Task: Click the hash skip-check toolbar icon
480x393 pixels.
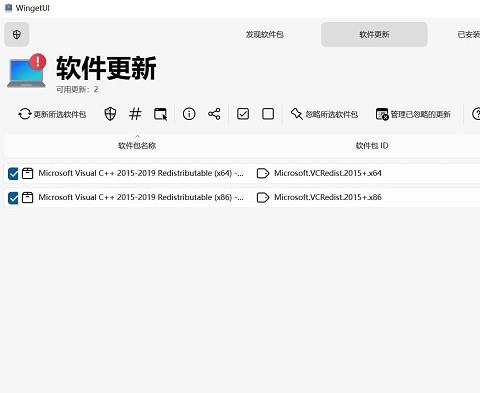Action: click(x=135, y=114)
